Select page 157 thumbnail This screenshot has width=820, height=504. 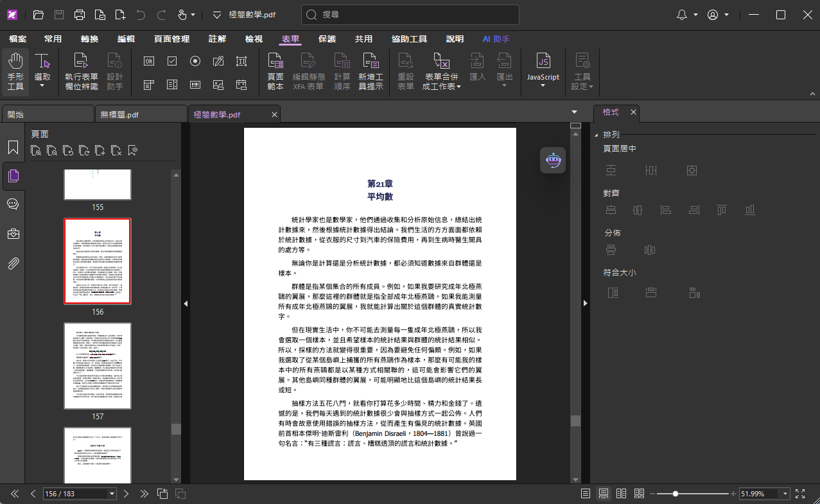click(98, 365)
